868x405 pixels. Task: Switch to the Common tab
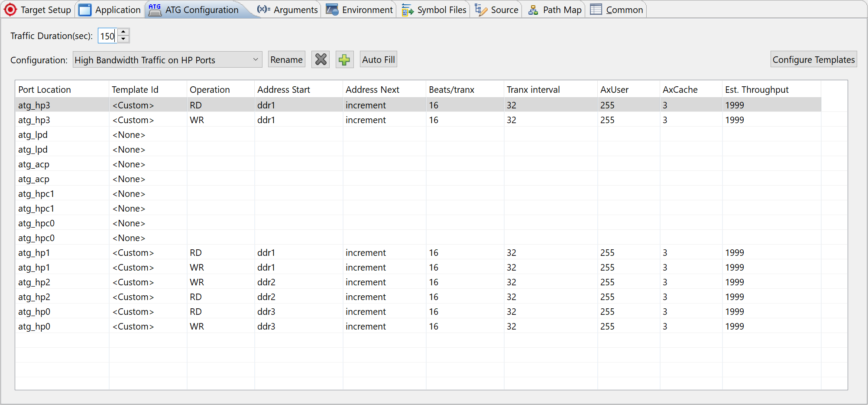(617, 10)
